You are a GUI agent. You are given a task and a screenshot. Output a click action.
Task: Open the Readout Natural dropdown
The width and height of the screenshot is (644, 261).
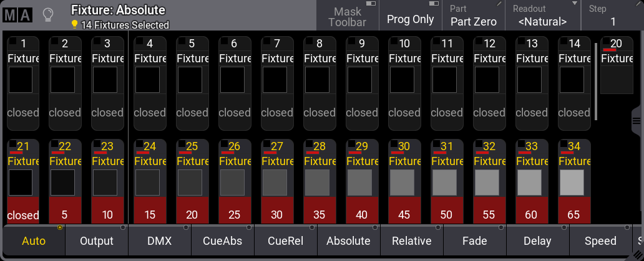(x=542, y=15)
